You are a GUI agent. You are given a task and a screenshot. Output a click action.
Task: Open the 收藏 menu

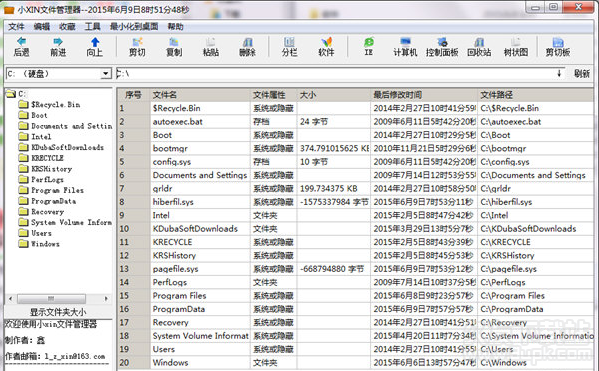pyautogui.click(x=67, y=26)
